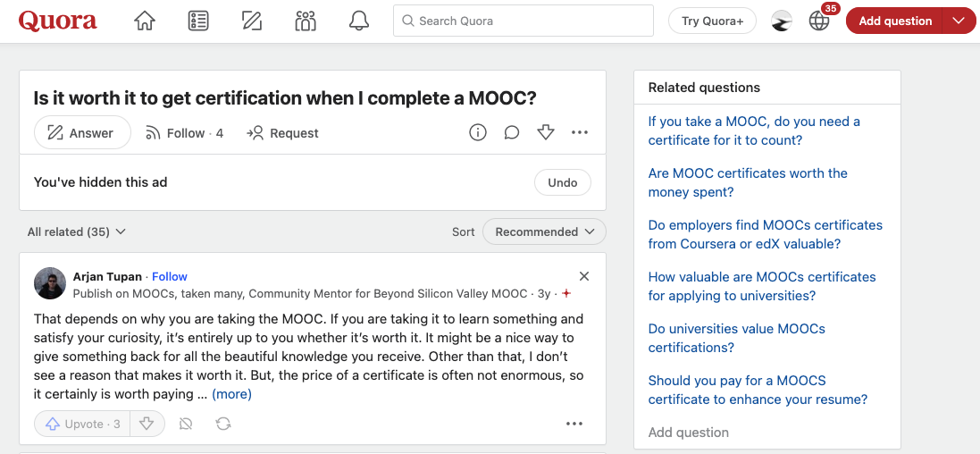The height and width of the screenshot is (454, 980).
Task: Downvote Arjan Tupan's answer
Action: click(147, 424)
